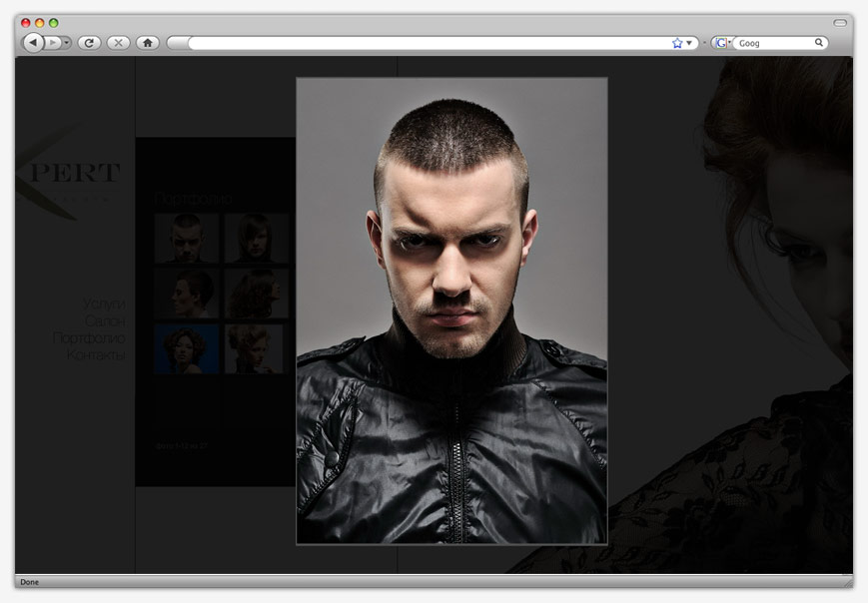Open the blue-background curly hair thumbnail
The image size is (868, 603).
click(186, 348)
